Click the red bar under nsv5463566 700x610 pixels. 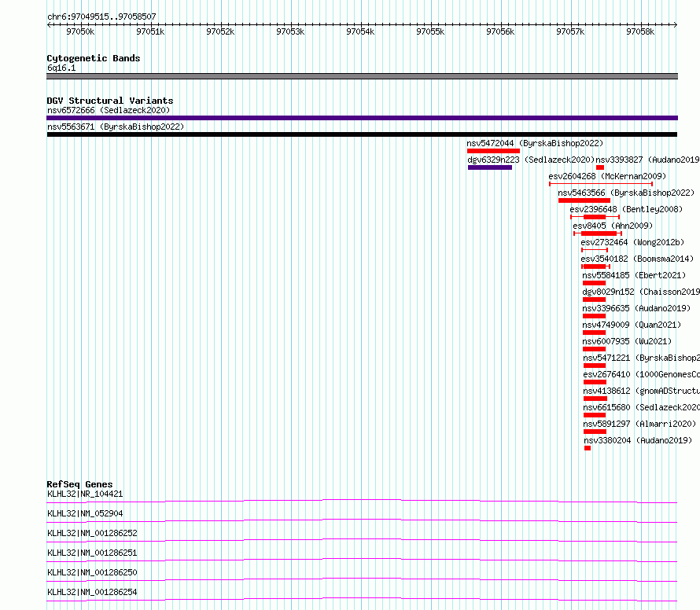(x=584, y=200)
